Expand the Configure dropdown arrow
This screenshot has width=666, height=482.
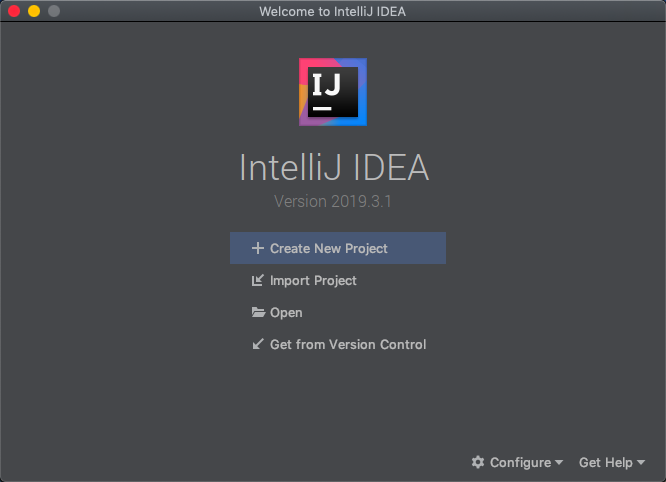point(559,462)
